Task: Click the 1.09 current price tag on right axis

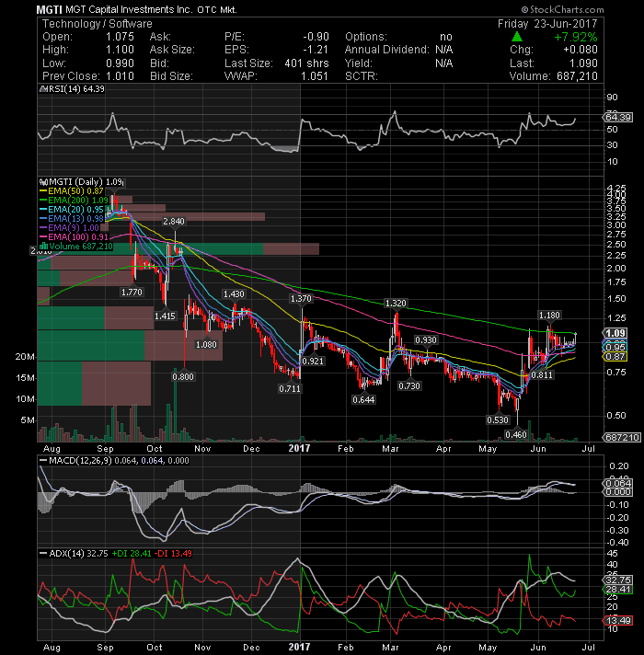Action: tap(615, 333)
